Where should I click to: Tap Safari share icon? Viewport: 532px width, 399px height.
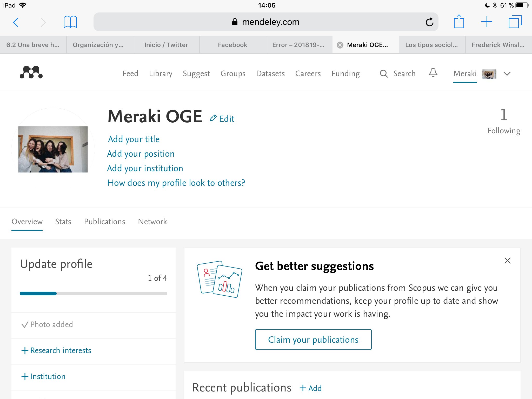[x=459, y=22]
